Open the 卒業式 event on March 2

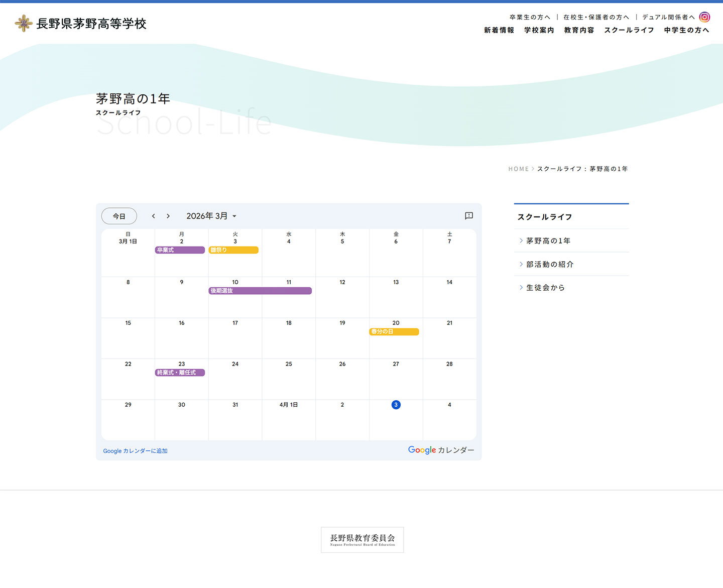(x=180, y=250)
